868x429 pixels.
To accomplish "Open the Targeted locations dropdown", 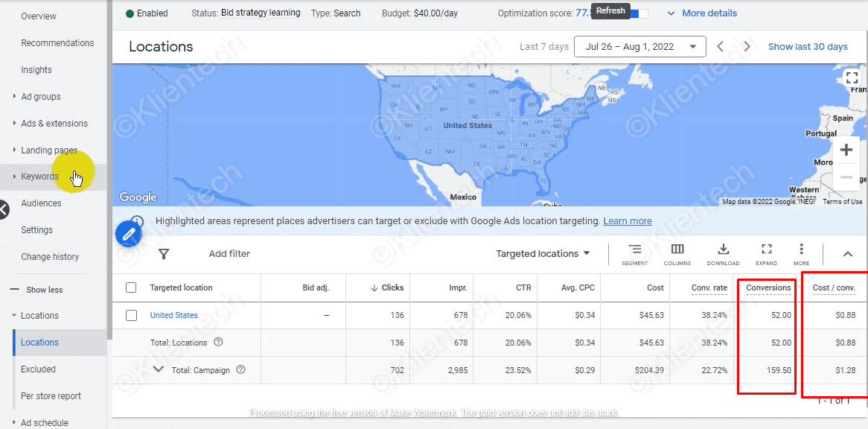I will (543, 254).
